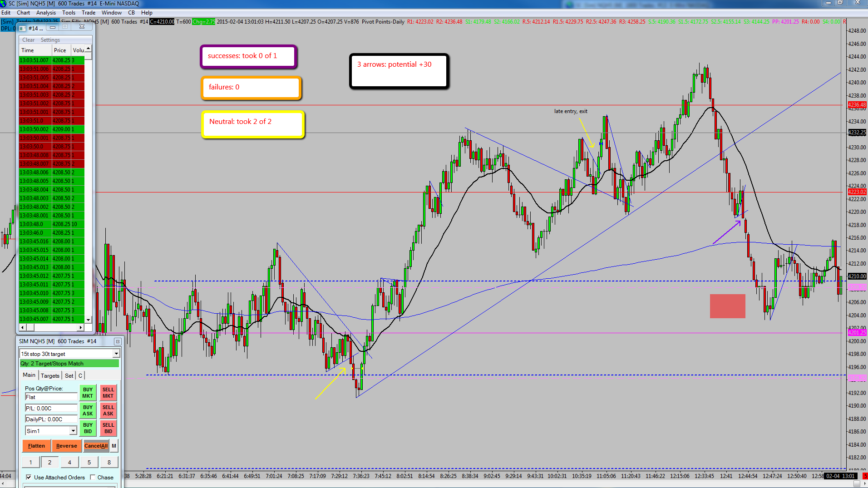Open the Window menu
Image resolution: width=868 pixels, height=488 pixels.
pos(112,13)
